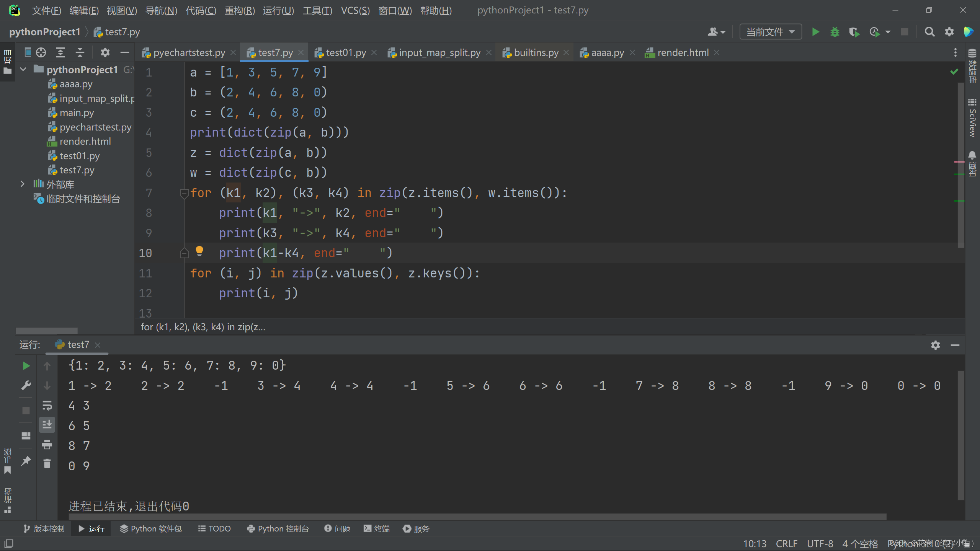Screen dimensions: 980x551
Task: Switch to builtins.py editor tab
Action: (536, 52)
